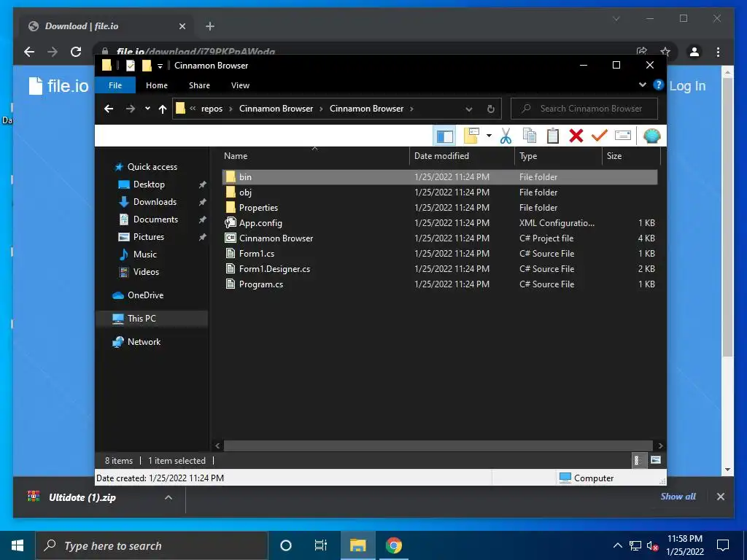This screenshot has width=747, height=560.
Task: Click the Cut scissors icon
Action: pos(506,136)
